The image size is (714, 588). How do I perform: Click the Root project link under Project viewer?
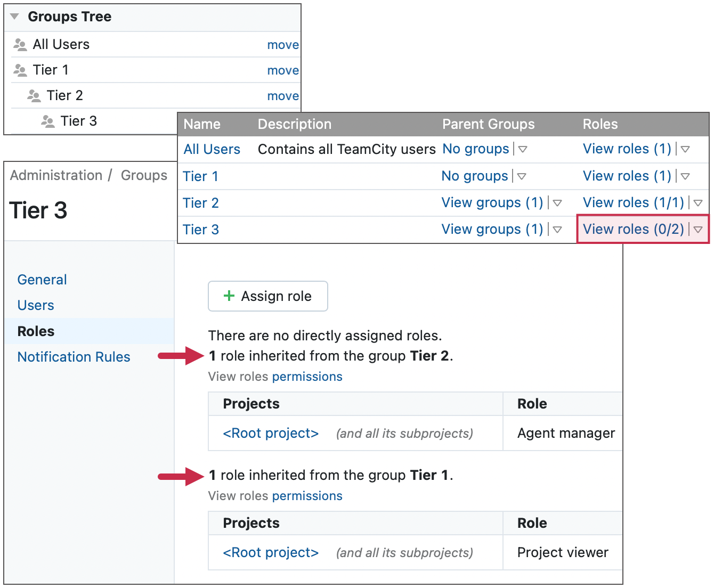[x=270, y=552]
